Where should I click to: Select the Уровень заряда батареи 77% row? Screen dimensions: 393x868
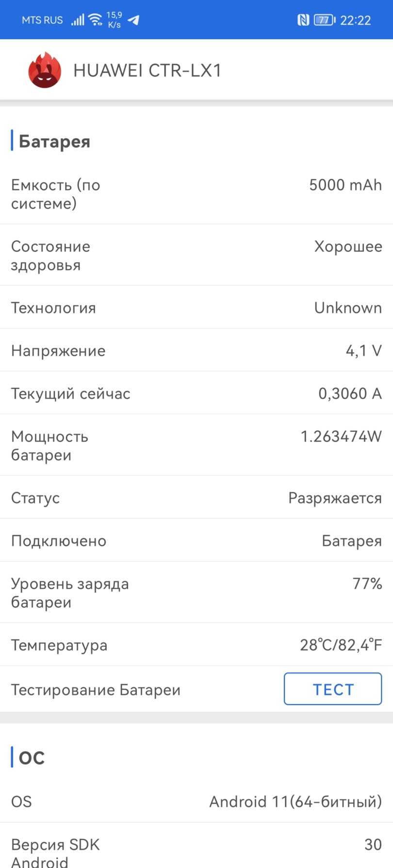tap(196, 593)
